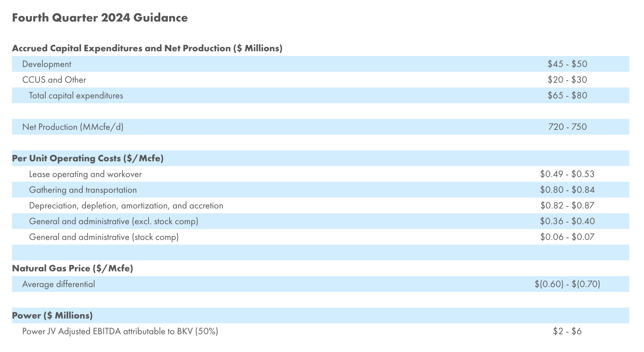This screenshot has width=644, height=352.
Task: Select the '$20 - $30' value
Action: click(567, 80)
